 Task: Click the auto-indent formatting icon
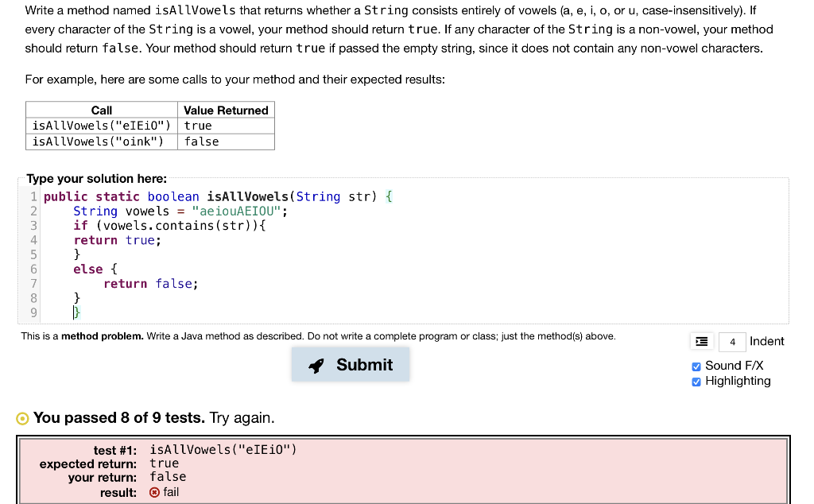(x=700, y=341)
